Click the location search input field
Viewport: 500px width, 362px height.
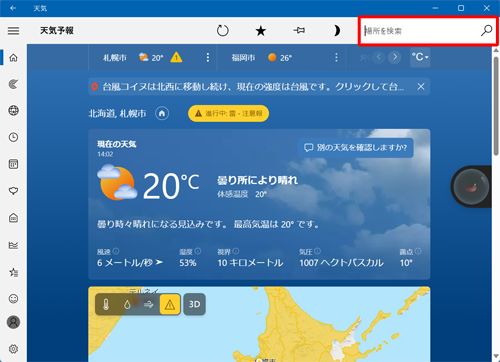(x=420, y=31)
